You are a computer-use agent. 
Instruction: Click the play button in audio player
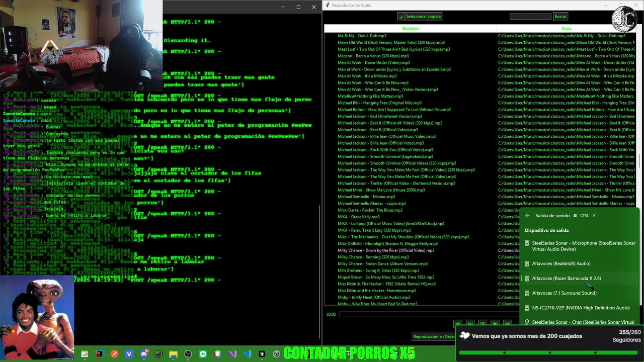470,323
